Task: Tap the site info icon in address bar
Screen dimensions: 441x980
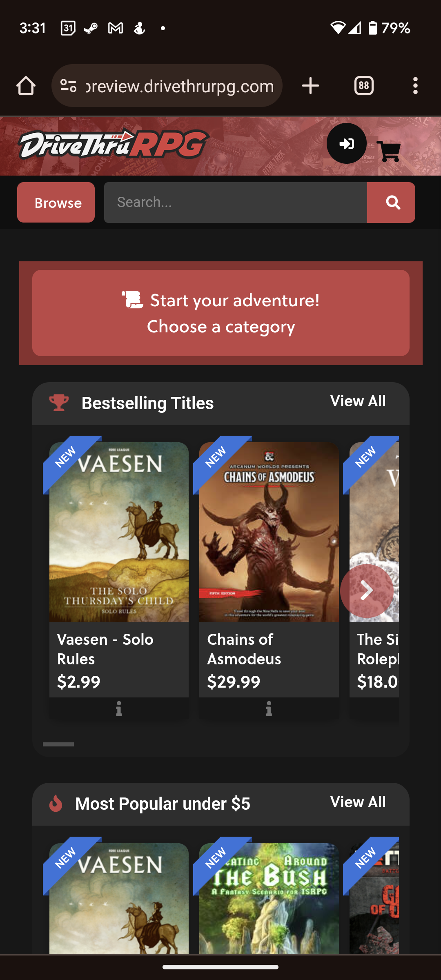Action: (x=68, y=86)
